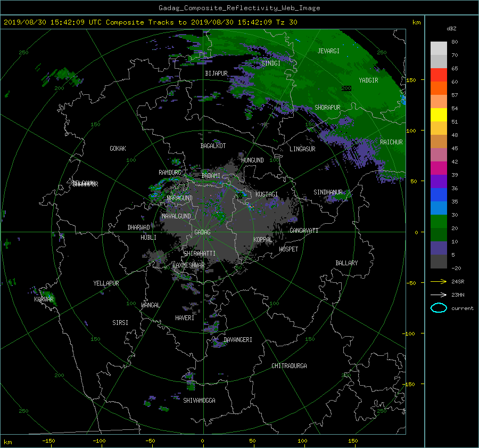
Task: Pick the light grey 70-80 dBZ swatch
Action: click(x=439, y=48)
